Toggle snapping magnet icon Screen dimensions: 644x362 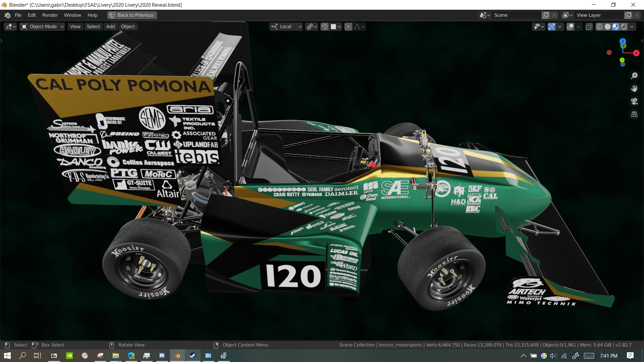tap(324, 26)
